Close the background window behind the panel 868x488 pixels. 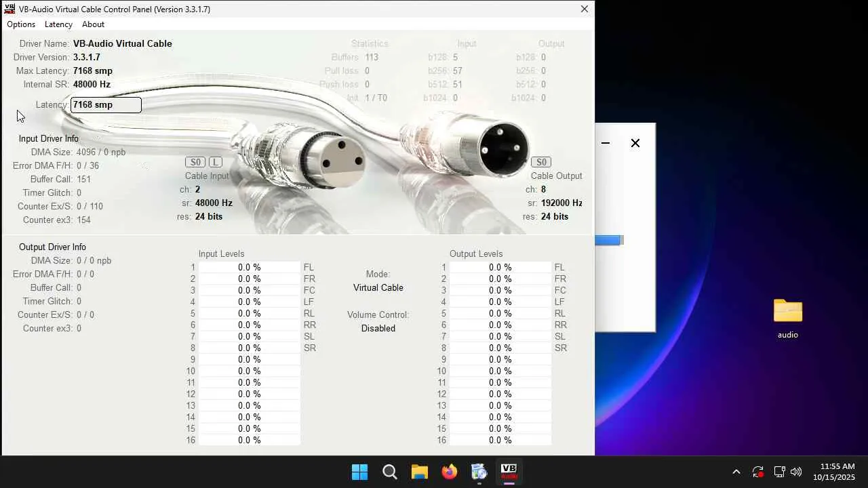point(635,143)
